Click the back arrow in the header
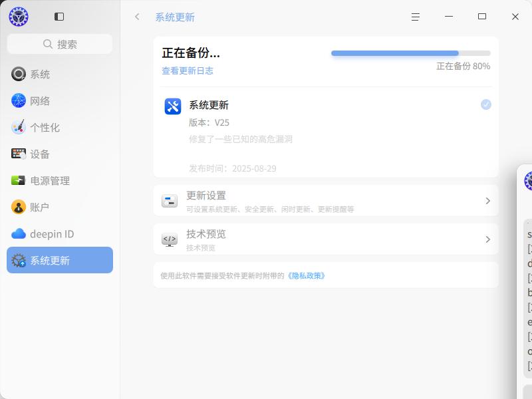The width and height of the screenshot is (532, 399). click(x=137, y=17)
